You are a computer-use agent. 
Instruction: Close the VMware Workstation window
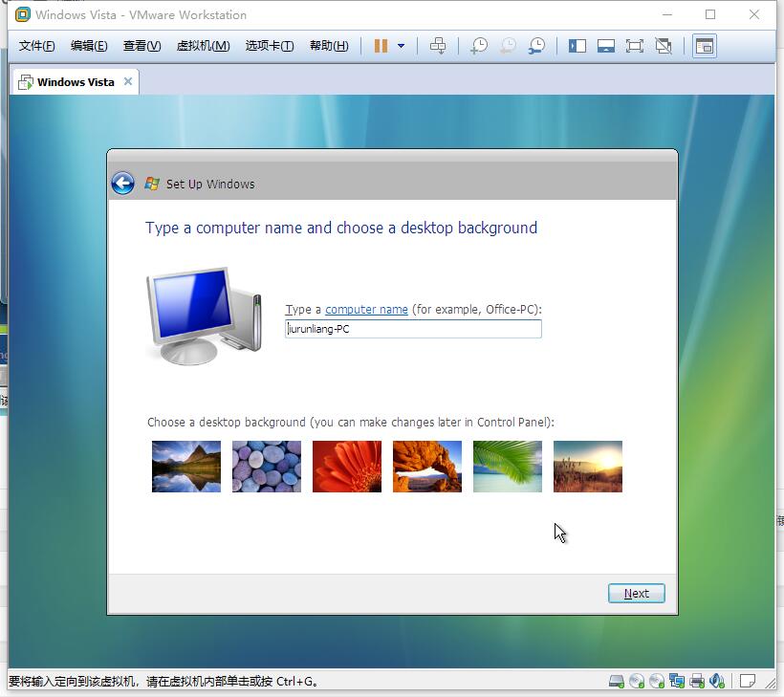754,15
